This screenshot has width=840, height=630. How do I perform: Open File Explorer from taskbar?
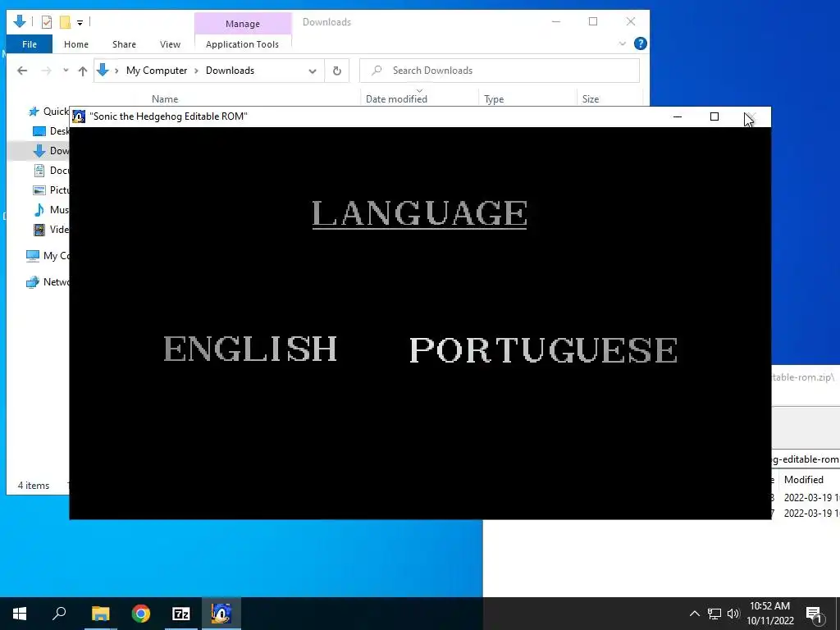(100, 614)
